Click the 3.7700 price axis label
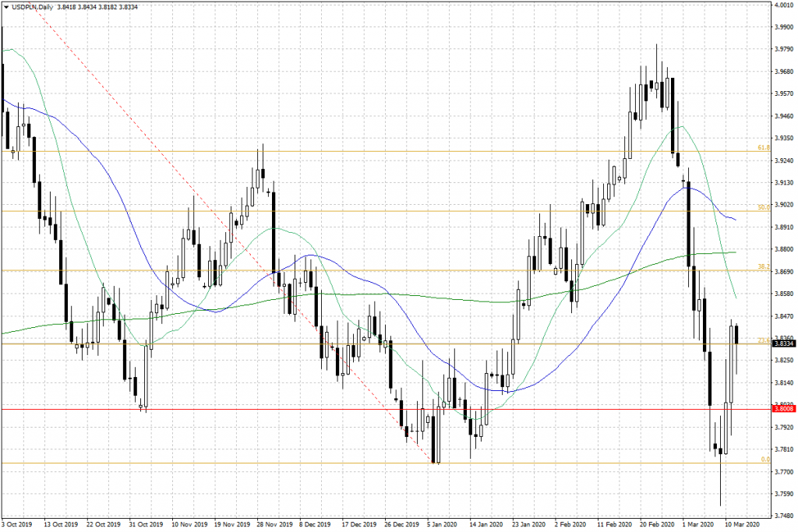Viewport: 798px width, 532px height. [x=784, y=471]
